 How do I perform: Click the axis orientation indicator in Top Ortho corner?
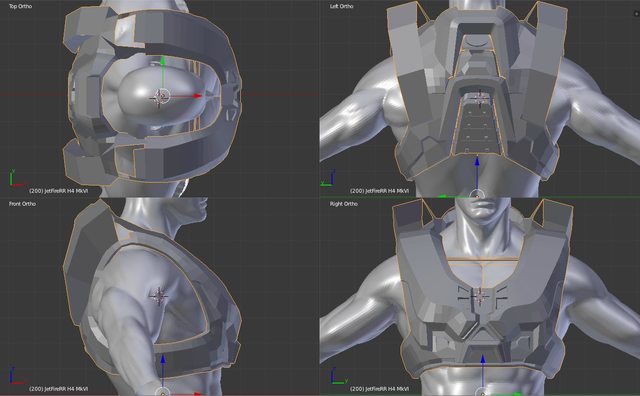coord(15,178)
